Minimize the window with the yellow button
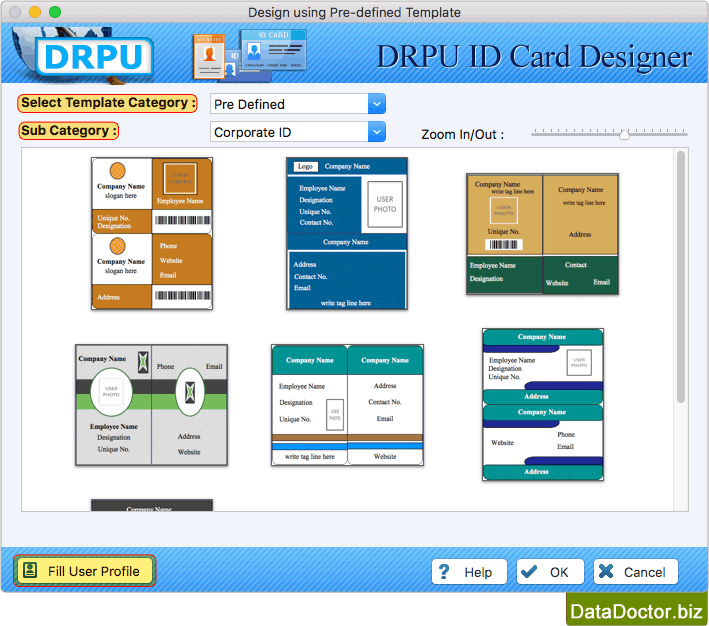709x626 pixels. coord(35,12)
